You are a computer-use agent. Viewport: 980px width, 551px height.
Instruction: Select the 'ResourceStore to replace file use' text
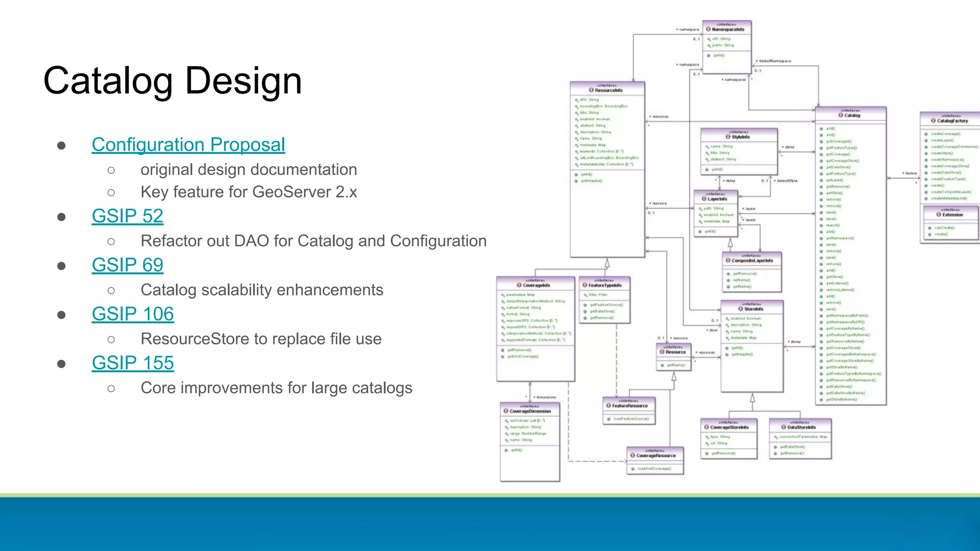[261, 339]
